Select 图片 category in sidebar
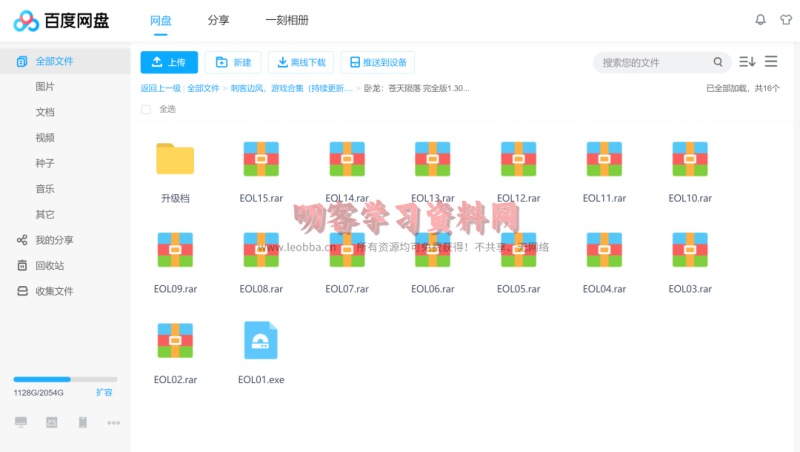 pyautogui.click(x=45, y=87)
